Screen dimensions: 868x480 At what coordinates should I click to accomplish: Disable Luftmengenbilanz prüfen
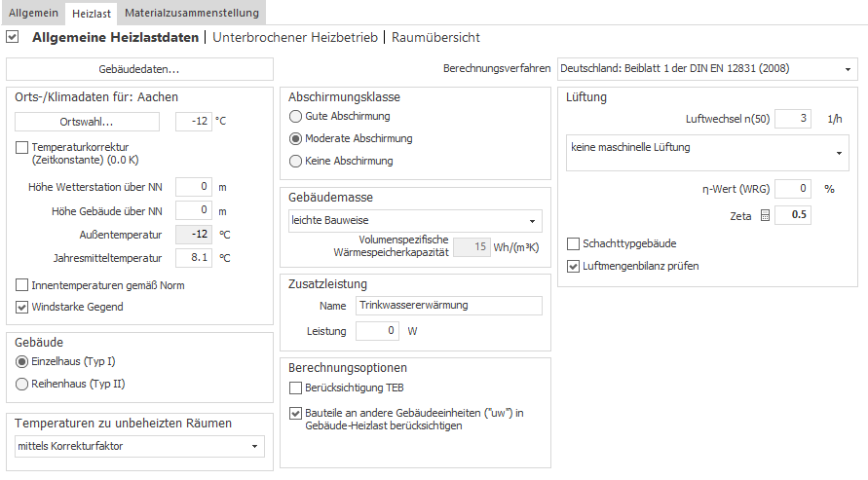(574, 266)
